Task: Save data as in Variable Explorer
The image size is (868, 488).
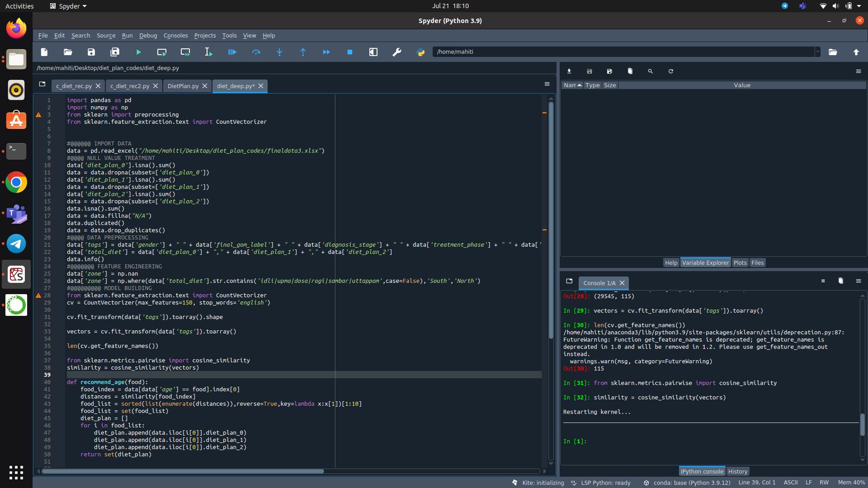Action: tap(610, 71)
